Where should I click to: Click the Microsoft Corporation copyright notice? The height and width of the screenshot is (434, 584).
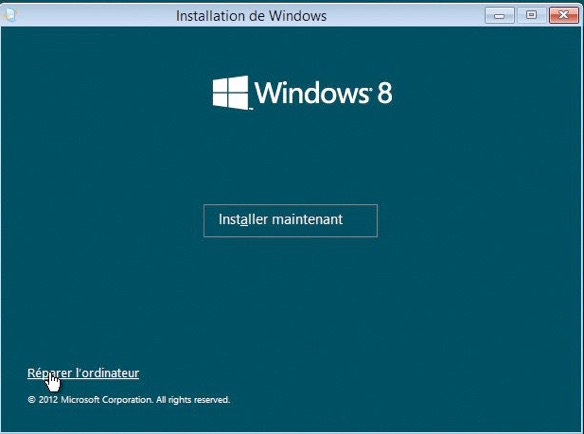(x=129, y=400)
